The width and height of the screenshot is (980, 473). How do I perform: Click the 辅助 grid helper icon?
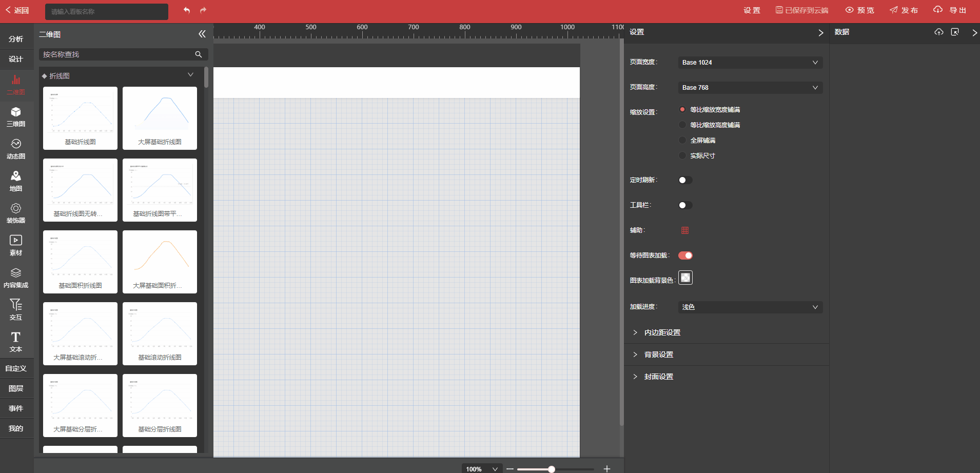point(685,230)
